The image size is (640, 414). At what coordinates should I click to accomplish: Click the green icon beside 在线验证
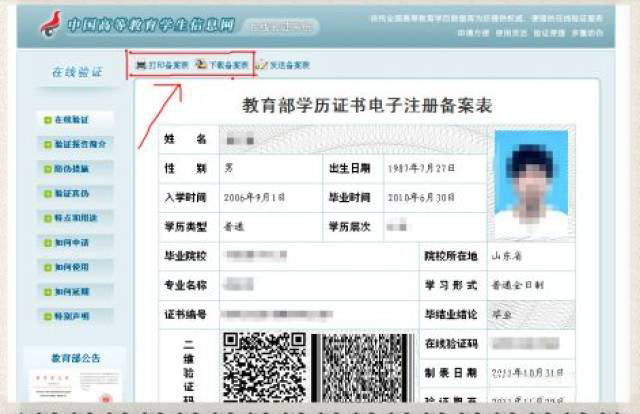pos(46,119)
